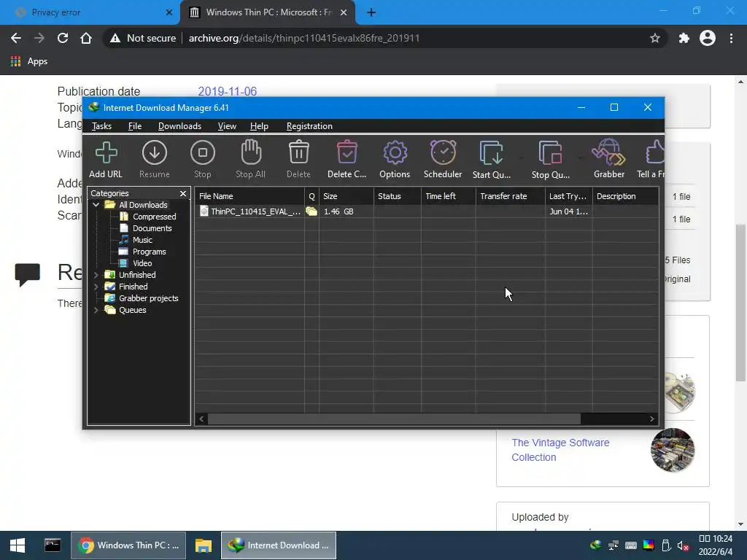Open the Tasks menu

(x=101, y=126)
